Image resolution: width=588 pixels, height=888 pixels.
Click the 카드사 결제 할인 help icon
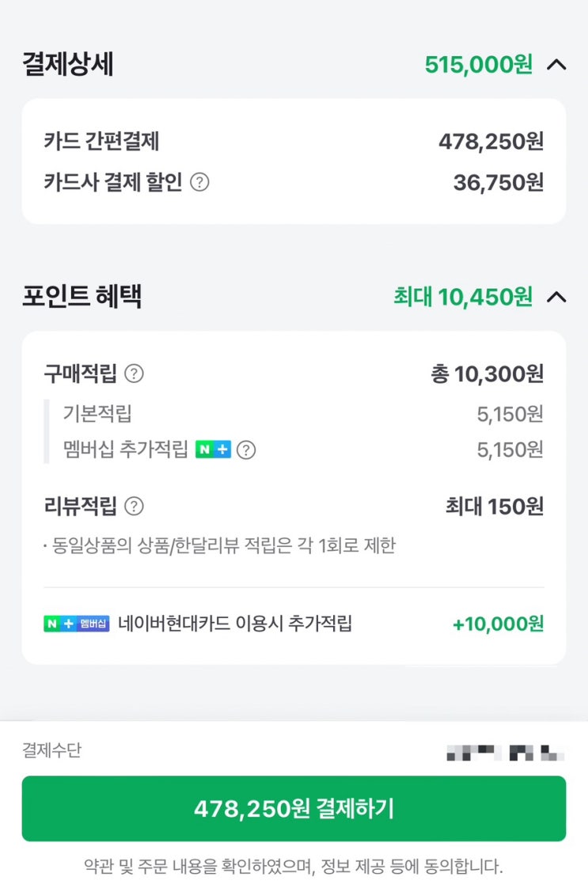pos(200,183)
